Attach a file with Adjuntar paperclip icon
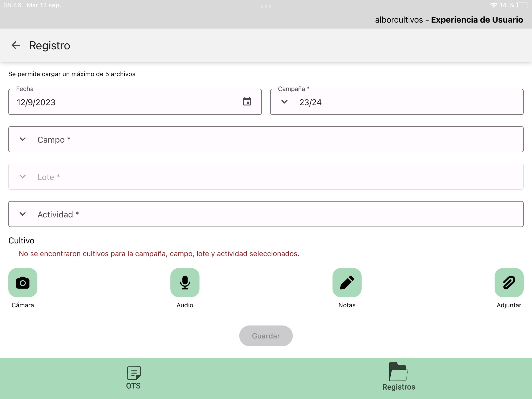 tap(509, 283)
